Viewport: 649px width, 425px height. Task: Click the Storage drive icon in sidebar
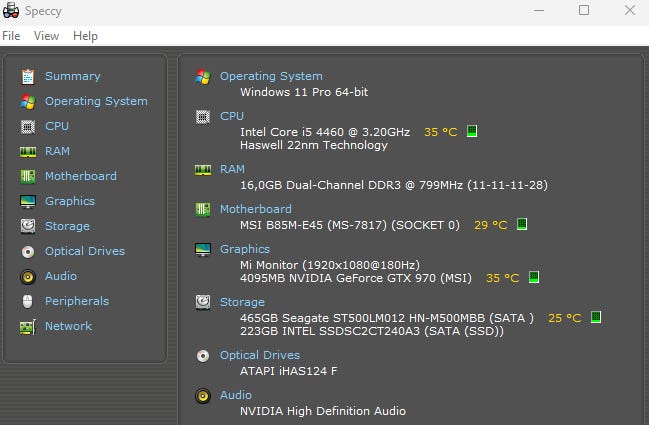click(x=27, y=226)
